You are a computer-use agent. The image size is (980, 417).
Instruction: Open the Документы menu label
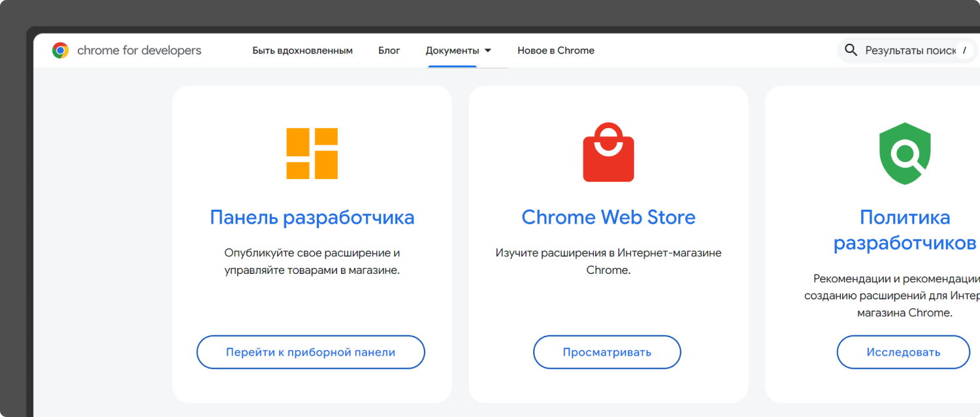(x=452, y=50)
